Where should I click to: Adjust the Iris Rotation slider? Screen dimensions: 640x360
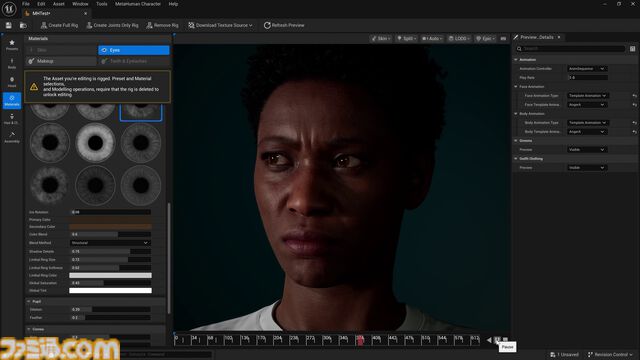(x=110, y=212)
